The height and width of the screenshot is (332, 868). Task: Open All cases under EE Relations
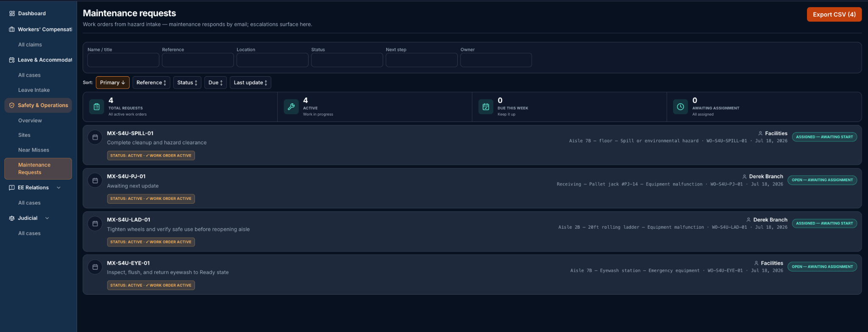tap(29, 203)
